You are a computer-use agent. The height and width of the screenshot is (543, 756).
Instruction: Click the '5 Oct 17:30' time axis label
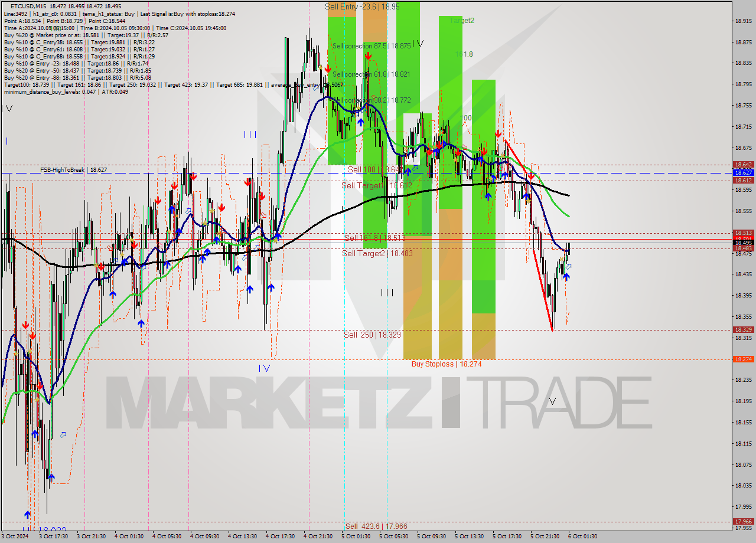point(507,537)
